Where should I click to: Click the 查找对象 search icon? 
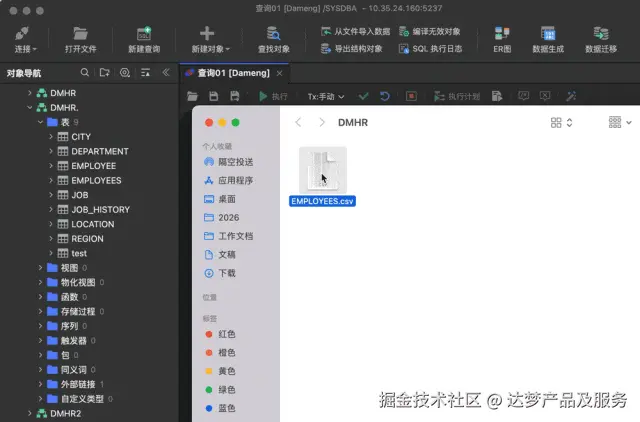coord(273,40)
